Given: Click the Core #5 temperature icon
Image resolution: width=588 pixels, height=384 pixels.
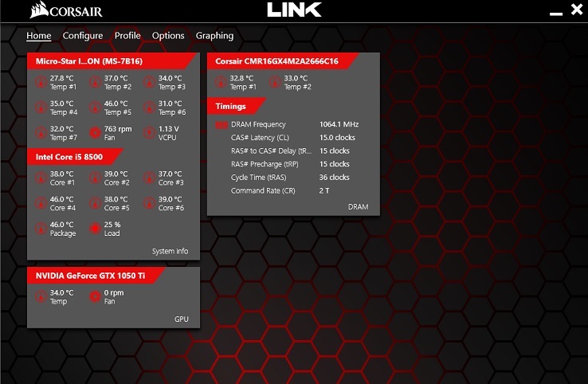Looking at the screenshot, I should coord(95,203).
